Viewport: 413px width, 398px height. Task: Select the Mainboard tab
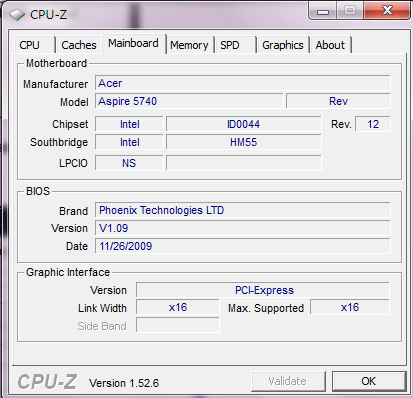point(133,44)
